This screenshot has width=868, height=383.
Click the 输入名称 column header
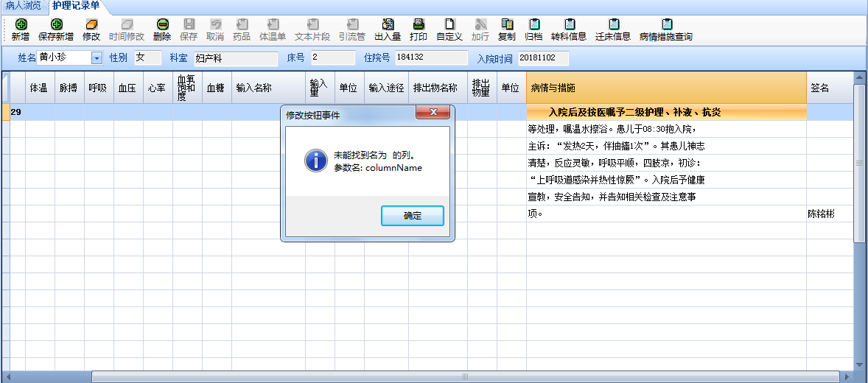268,88
